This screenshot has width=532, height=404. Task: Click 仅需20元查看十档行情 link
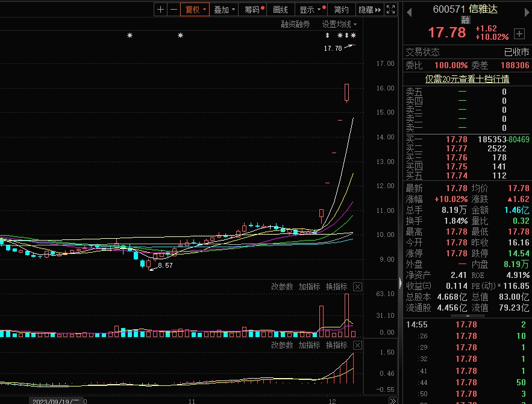[467, 78]
